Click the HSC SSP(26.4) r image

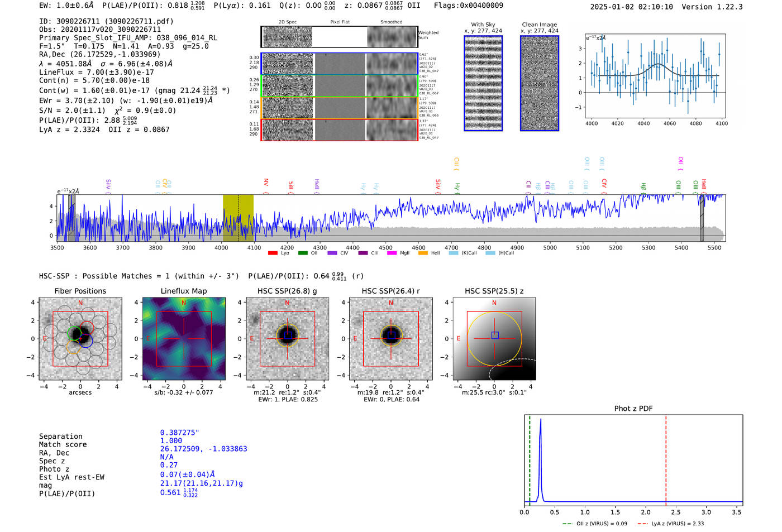390,339
